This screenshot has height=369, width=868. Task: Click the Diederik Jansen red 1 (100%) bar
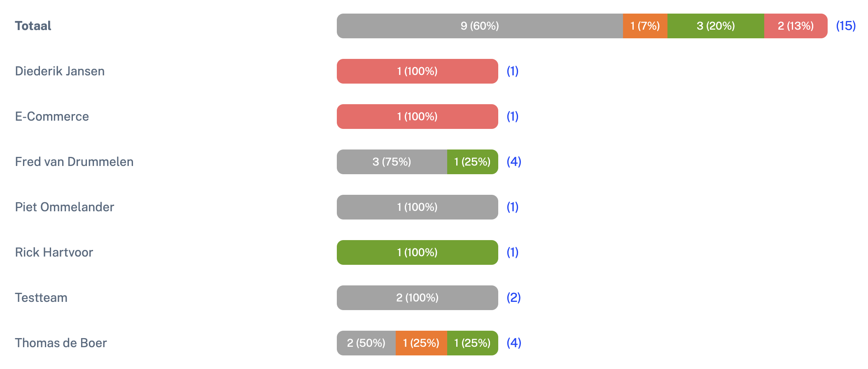418,71
